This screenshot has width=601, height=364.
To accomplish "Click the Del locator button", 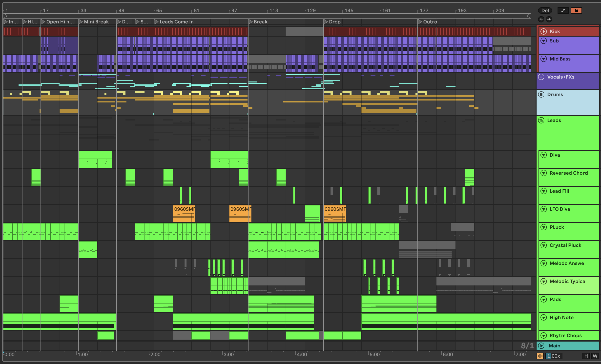I will click(x=545, y=10).
